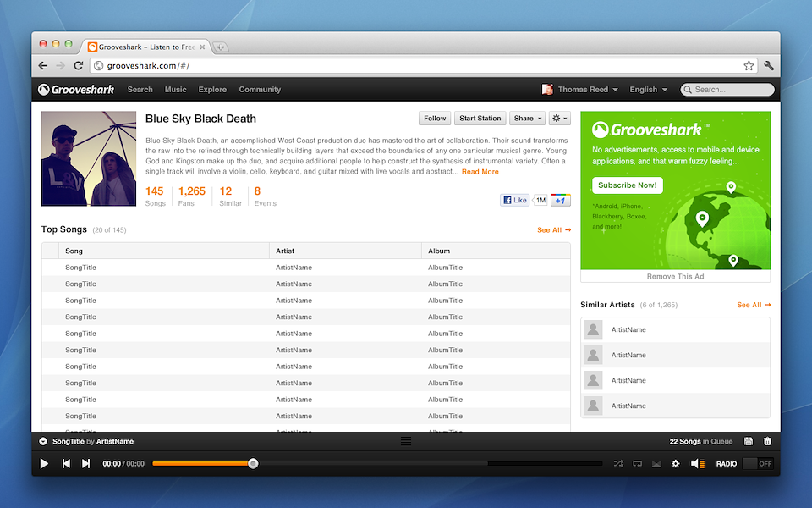Viewport: 812px width, 508px height.
Task: Open a new browser tab with the plus button
Action: [221, 47]
